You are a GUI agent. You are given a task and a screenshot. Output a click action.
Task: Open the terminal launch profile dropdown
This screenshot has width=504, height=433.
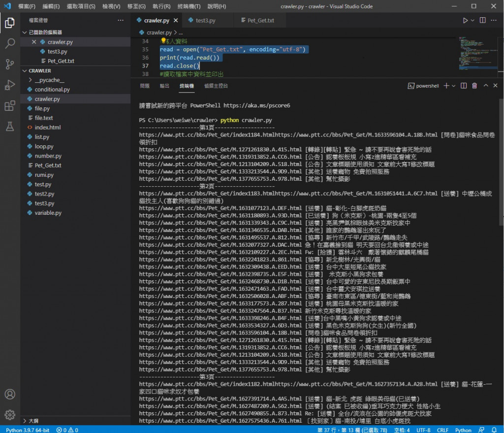coord(453,86)
